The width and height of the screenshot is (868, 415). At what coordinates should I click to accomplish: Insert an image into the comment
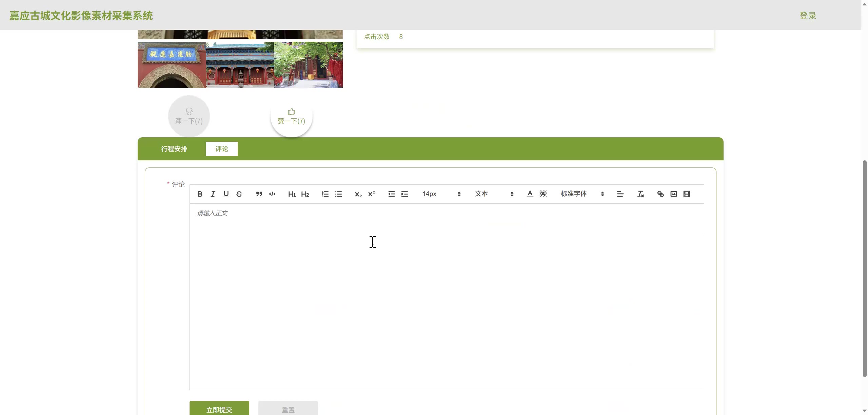[x=673, y=194]
